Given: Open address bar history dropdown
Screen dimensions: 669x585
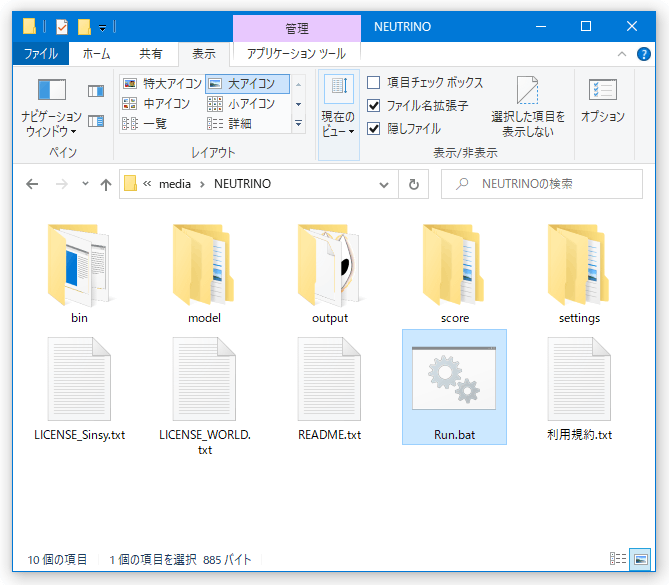Looking at the screenshot, I should (384, 184).
